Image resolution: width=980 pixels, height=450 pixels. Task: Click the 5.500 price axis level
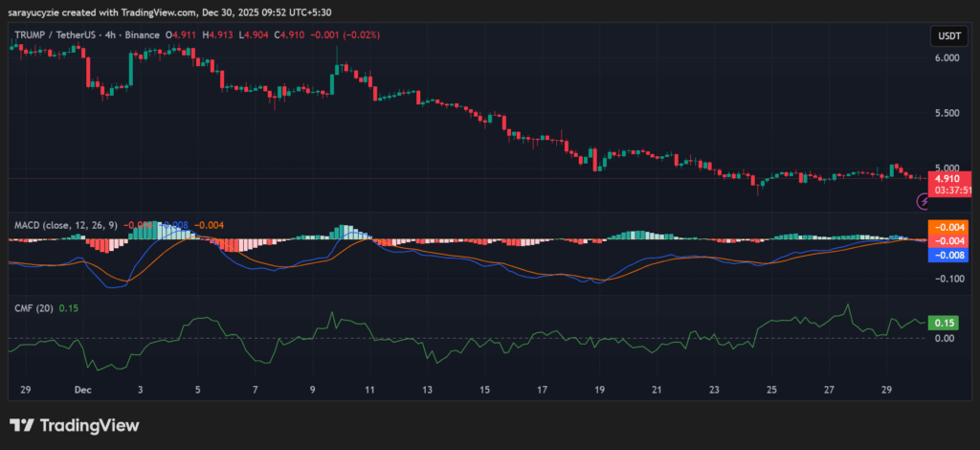click(946, 113)
